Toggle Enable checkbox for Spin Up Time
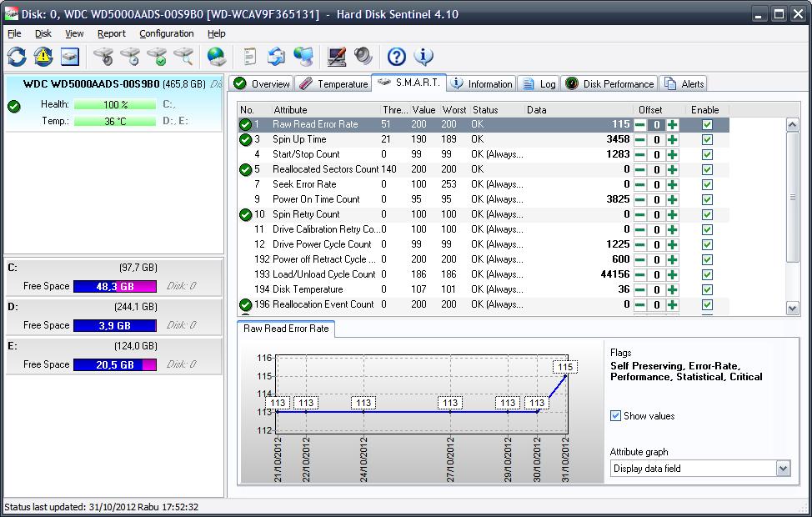The height and width of the screenshot is (517, 812). [x=707, y=139]
